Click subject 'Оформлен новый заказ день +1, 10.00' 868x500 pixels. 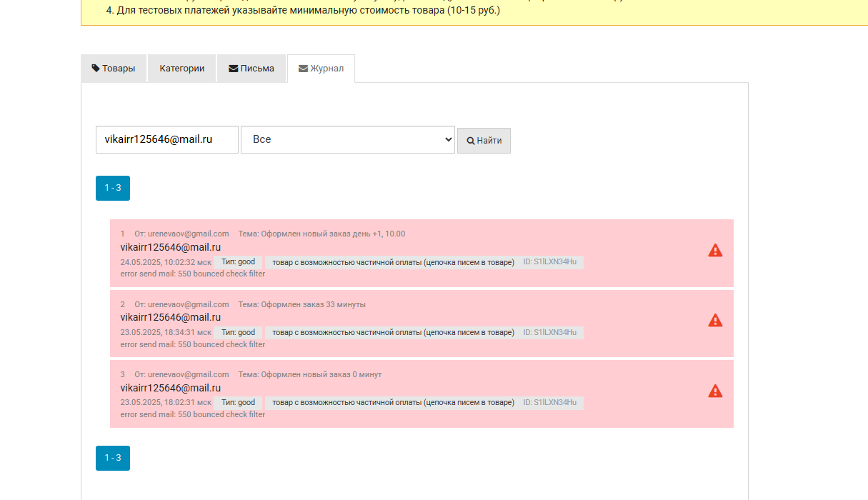pos(321,234)
